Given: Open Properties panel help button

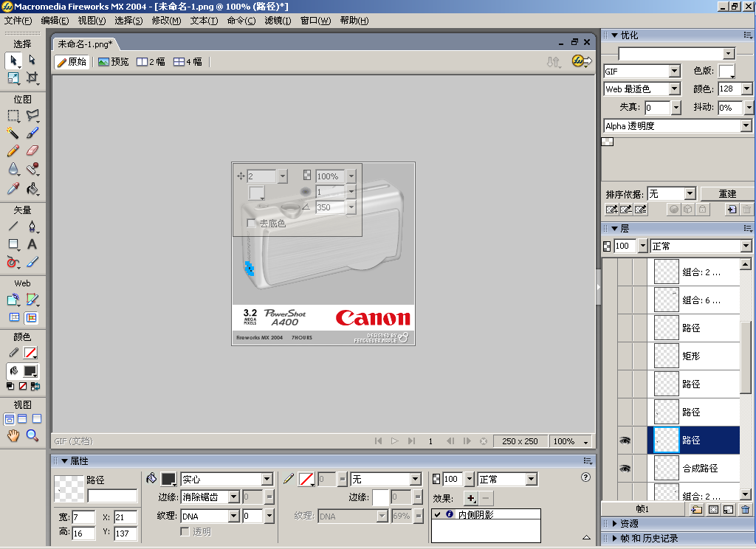Looking at the screenshot, I should (585, 477).
